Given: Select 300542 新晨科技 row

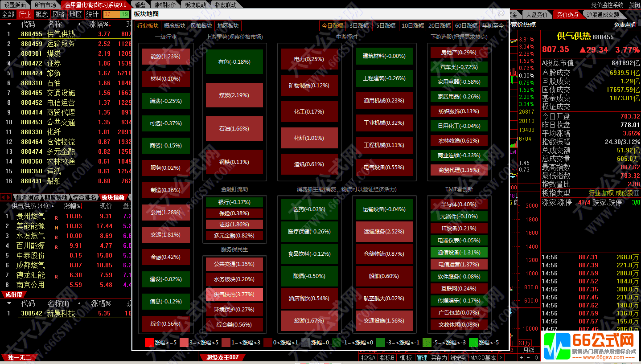Looking at the screenshot, I should 66,313.
